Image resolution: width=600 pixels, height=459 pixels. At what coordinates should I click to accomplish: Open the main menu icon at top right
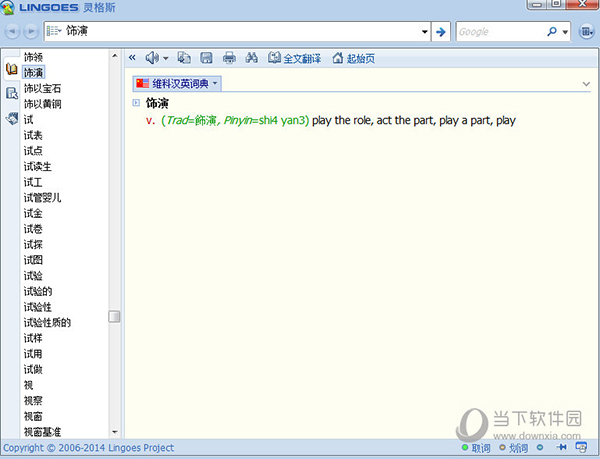(x=586, y=32)
